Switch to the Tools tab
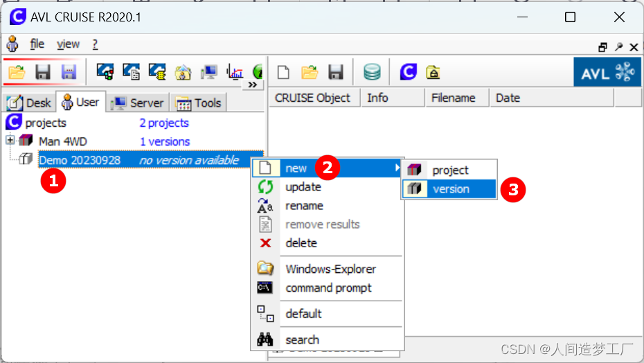The height and width of the screenshot is (363, 644). coord(199,103)
